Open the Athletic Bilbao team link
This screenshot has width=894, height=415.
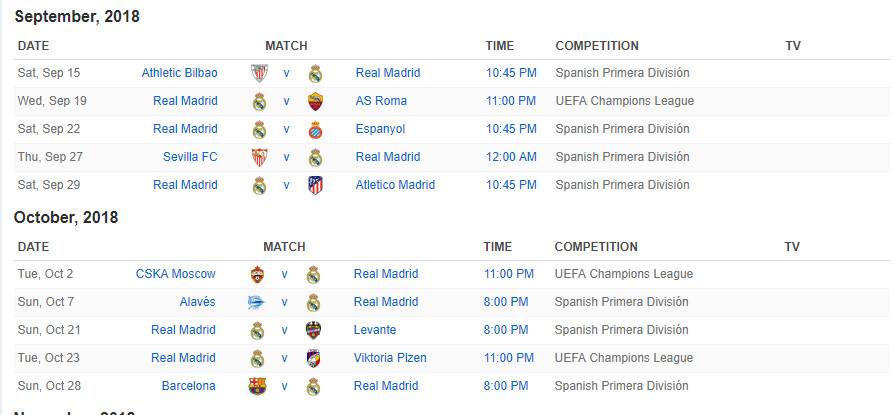coord(180,73)
